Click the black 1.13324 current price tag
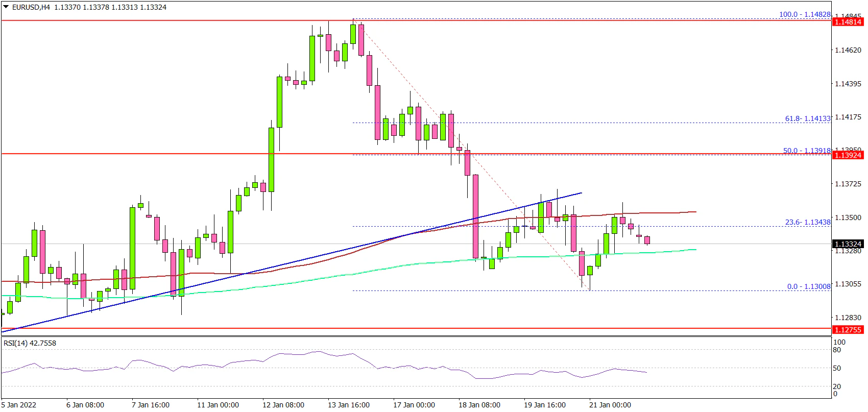The height and width of the screenshot is (412, 868). click(x=848, y=244)
